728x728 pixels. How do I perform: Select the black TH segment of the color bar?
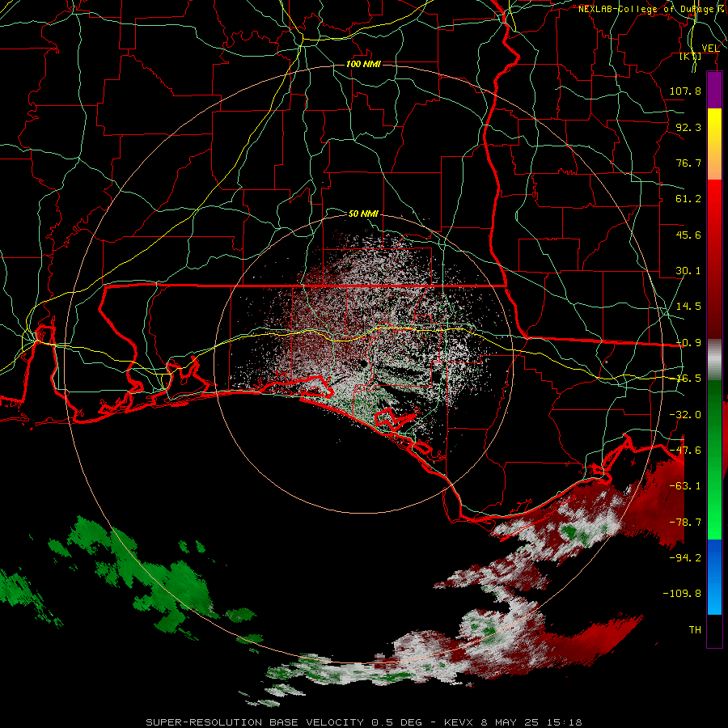714,630
